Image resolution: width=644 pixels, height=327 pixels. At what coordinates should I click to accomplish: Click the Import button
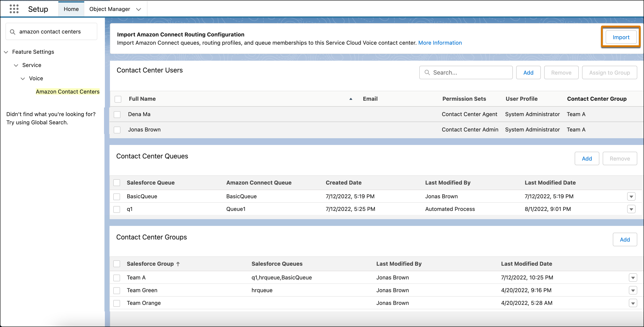click(621, 37)
